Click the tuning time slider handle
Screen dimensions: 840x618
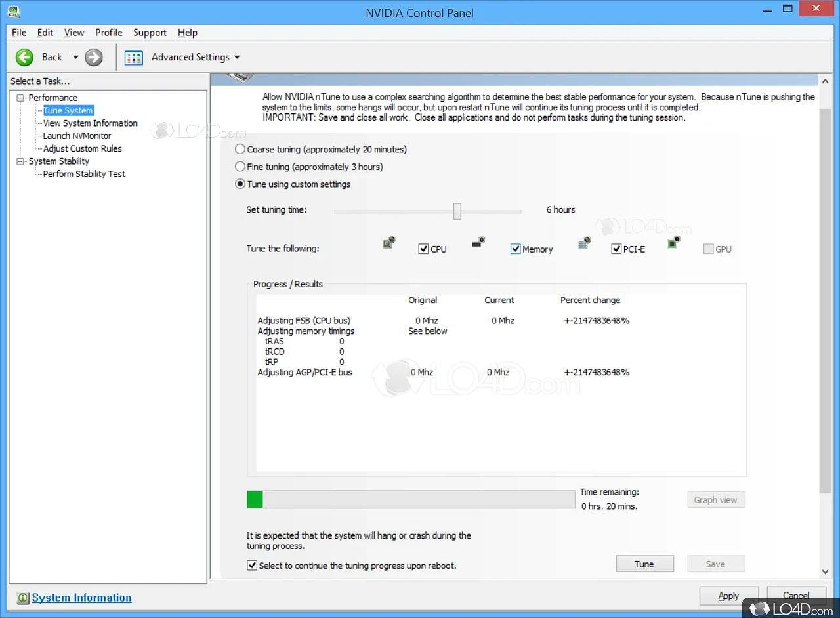[x=457, y=211]
